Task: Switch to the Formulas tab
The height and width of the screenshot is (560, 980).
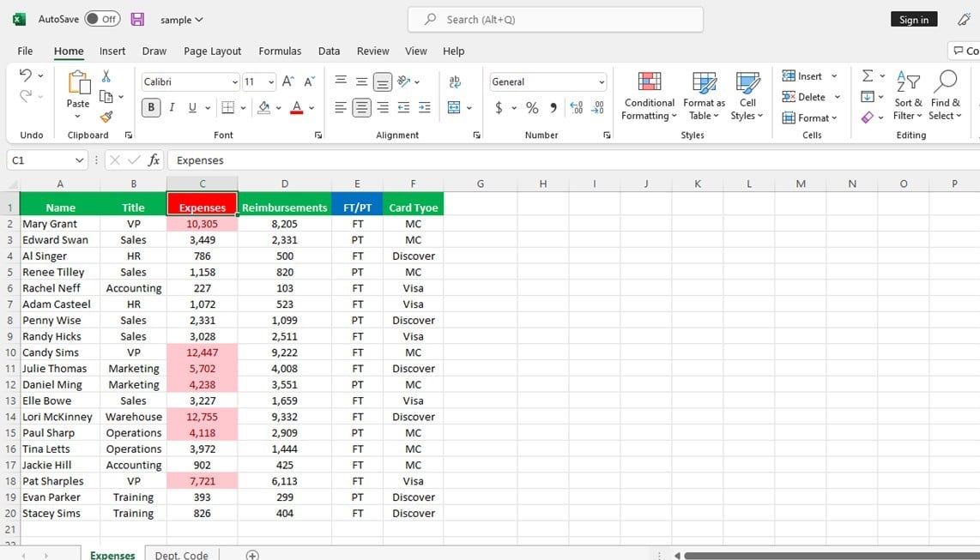Action: click(280, 51)
